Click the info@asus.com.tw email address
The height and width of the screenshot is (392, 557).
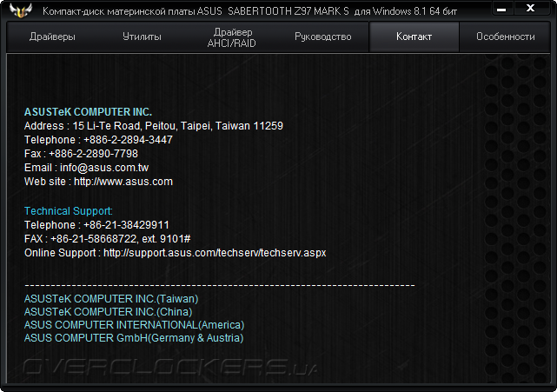point(104,168)
